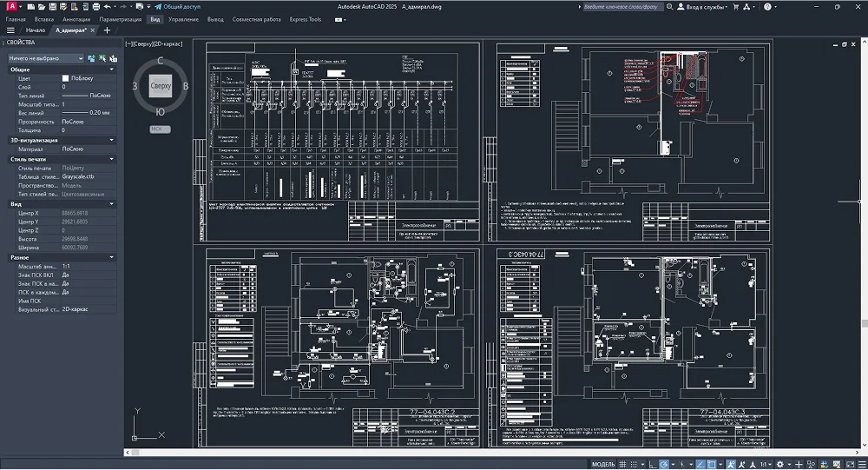Image resolution: width=868 pixels, height=470 pixels.
Task: Open the workspace switching gear icon
Action: (x=779, y=464)
